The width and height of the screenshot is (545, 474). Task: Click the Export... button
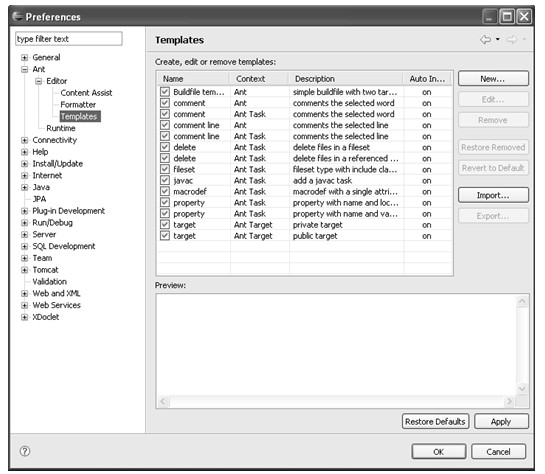pos(493,216)
